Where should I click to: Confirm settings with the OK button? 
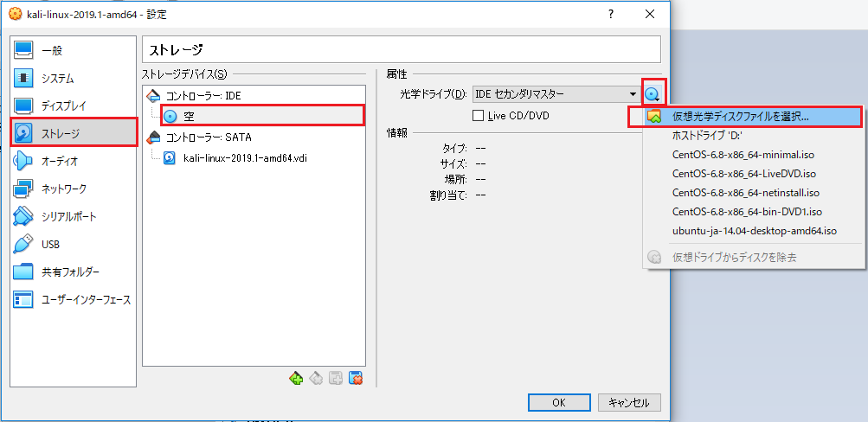pyautogui.click(x=559, y=403)
